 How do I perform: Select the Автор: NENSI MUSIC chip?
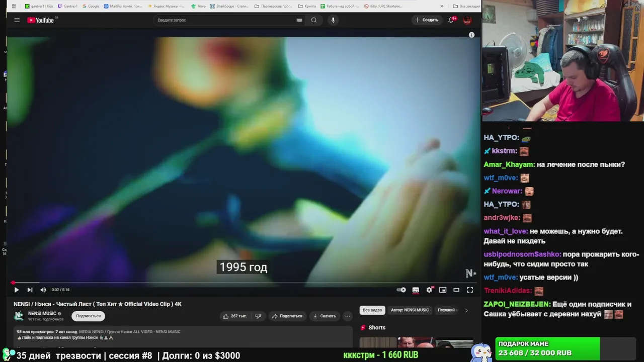(410, 310)
